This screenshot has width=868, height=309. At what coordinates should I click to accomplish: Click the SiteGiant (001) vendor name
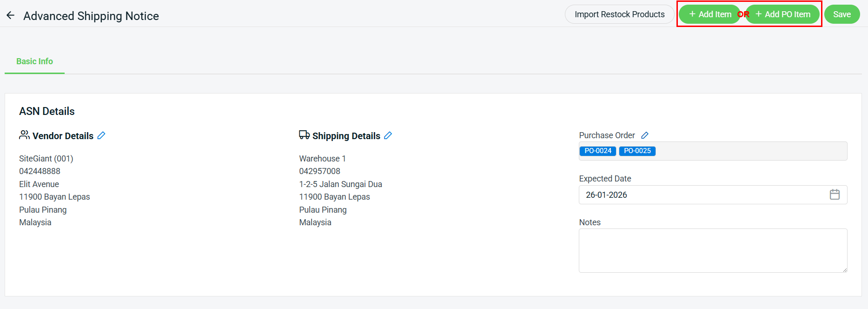46,159
